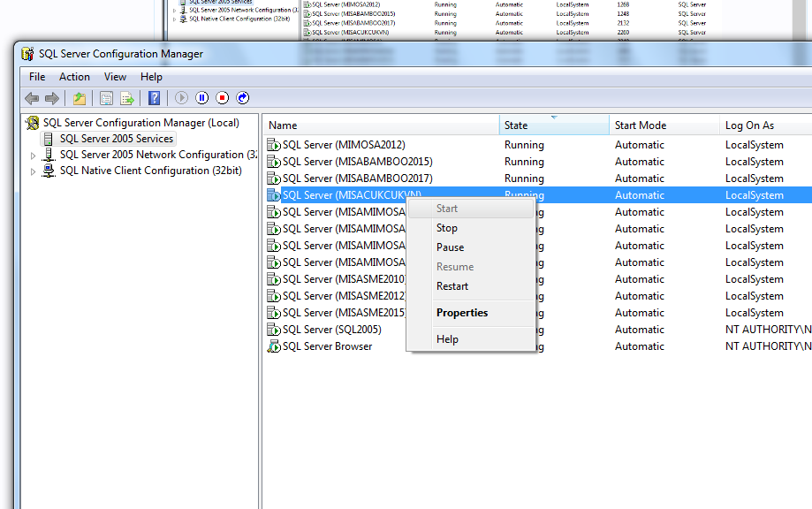This screenshot has height=509, width=812.
Task: Choose Pause from the context menu
Action: pyautogui.click(x=471, y=247)
